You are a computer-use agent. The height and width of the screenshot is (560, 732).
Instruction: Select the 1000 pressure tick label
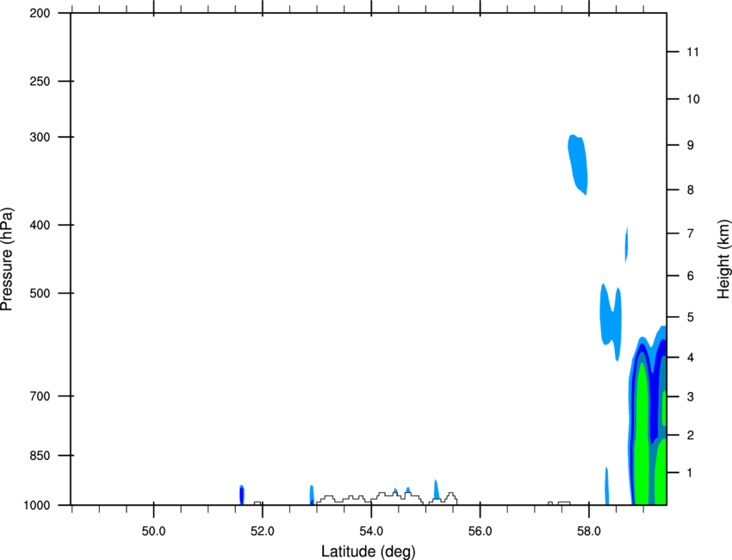(x=37, y=506)
